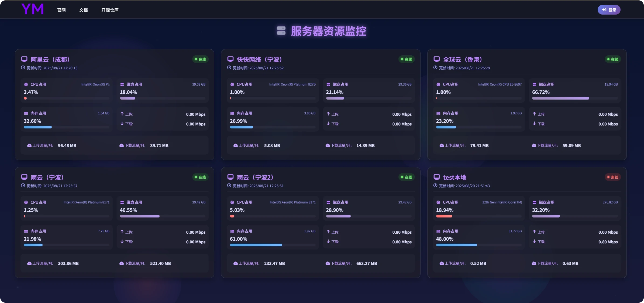Click the YM logo
This screenshot has height=303, width=644.
33,9
